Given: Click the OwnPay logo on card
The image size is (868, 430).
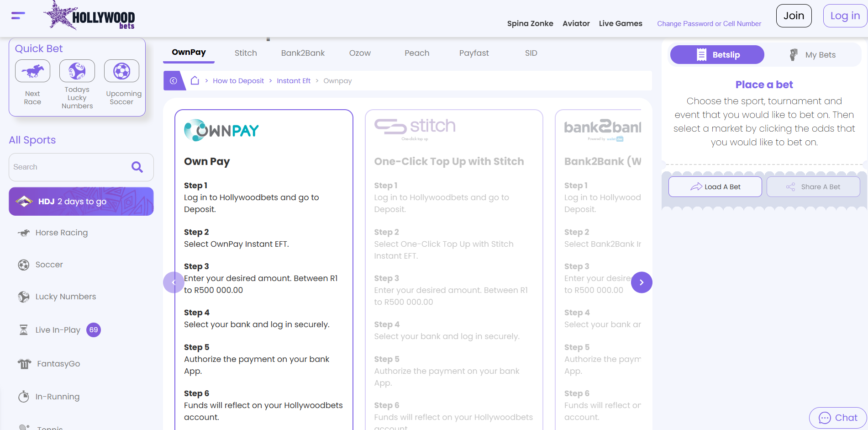Looking at the screenshot, I should (221, 130).
